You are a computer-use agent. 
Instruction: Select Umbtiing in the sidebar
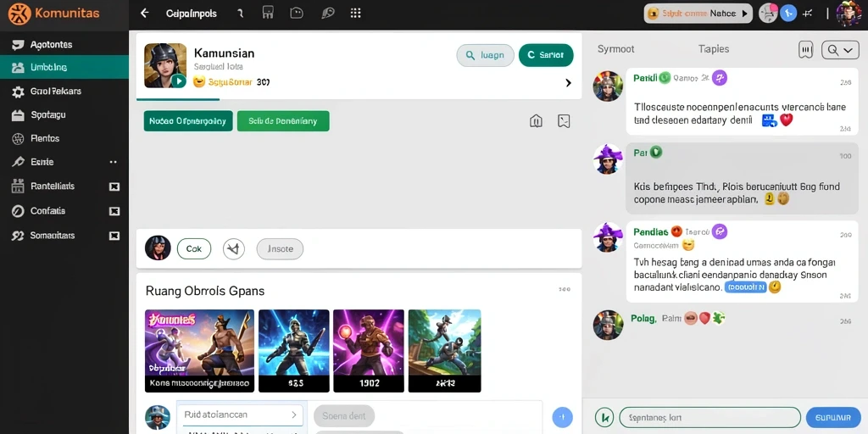coord(64,68)
